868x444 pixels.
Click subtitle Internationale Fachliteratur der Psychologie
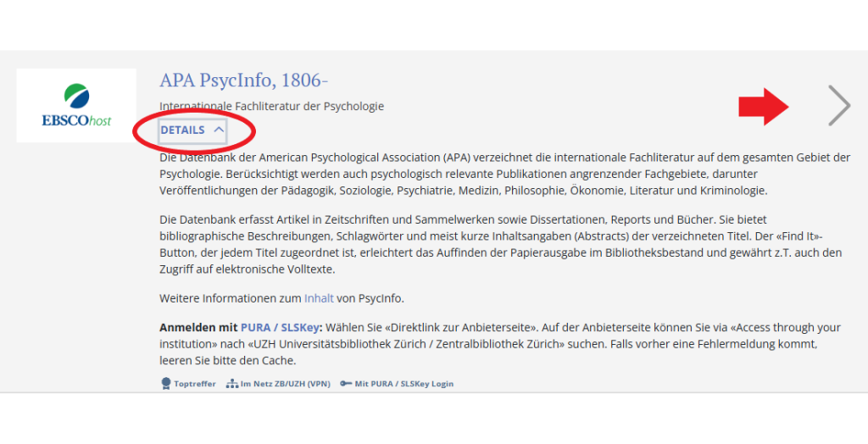(271, 107)
